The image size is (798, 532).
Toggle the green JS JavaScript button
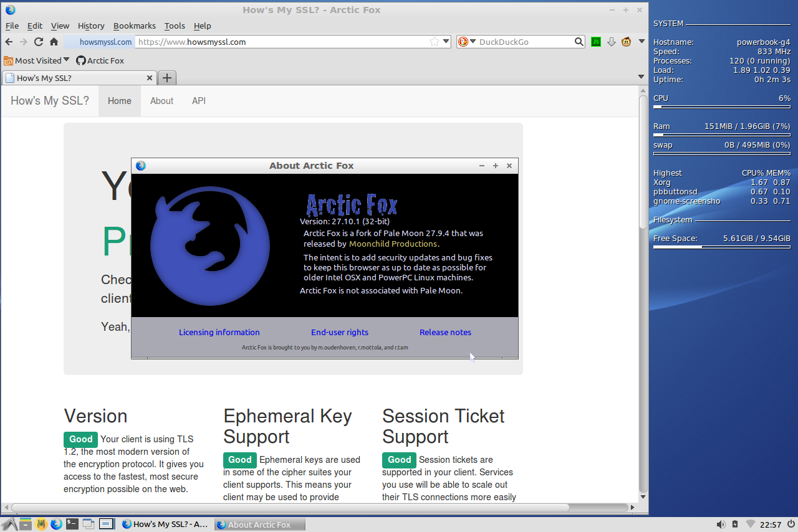[596, 42]
